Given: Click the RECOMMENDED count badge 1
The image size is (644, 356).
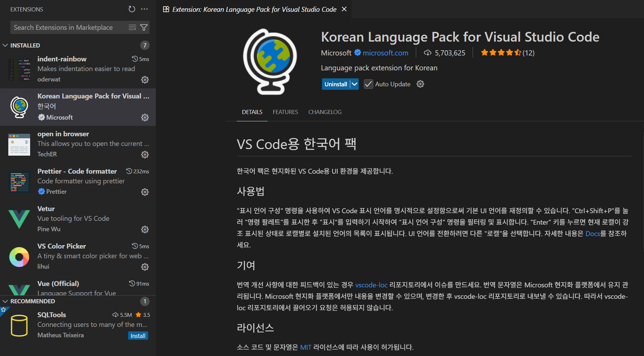Looking at the screenshot, I should (x=145, y=301).
